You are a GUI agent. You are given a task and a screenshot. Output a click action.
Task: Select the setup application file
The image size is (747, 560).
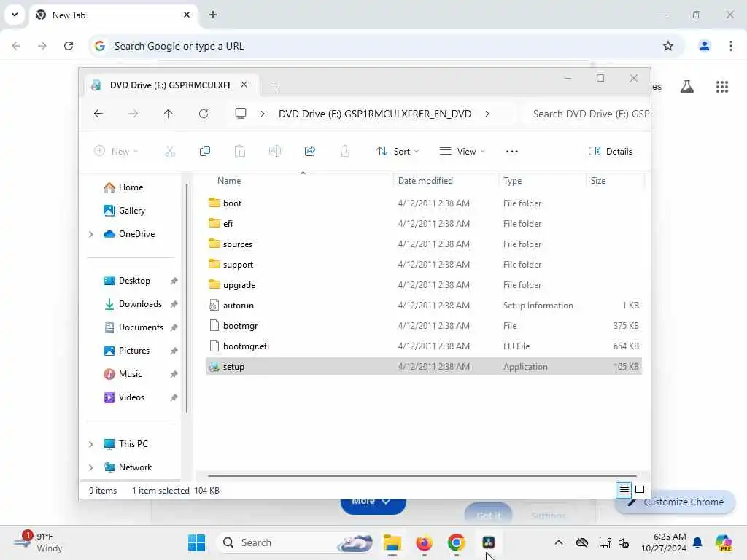[x=424, y=367]
